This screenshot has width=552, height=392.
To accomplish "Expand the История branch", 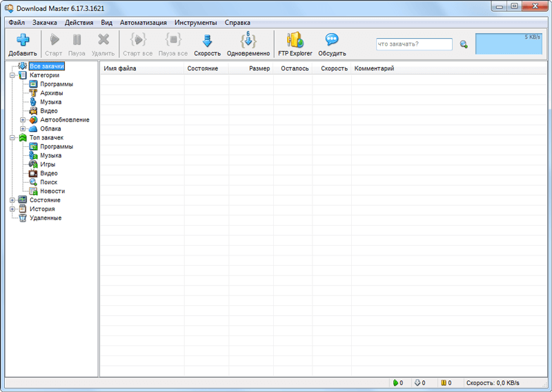I will click(x=12, y=209).
